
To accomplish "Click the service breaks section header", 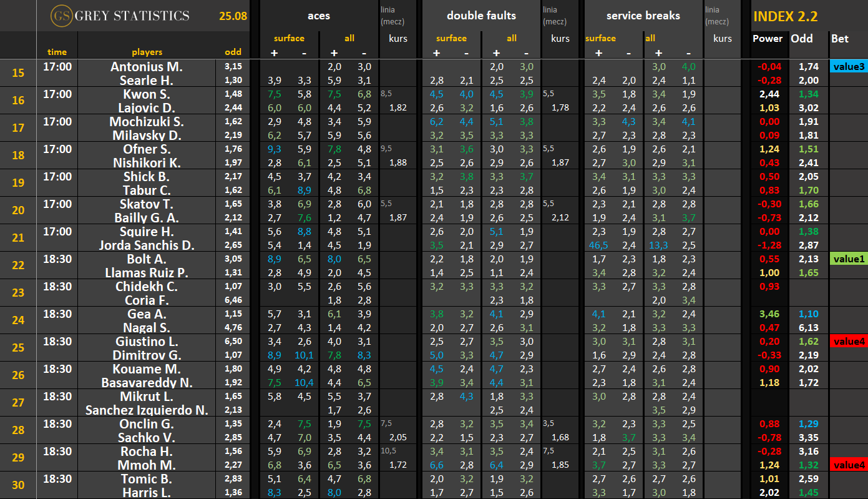I will point(643,16).
